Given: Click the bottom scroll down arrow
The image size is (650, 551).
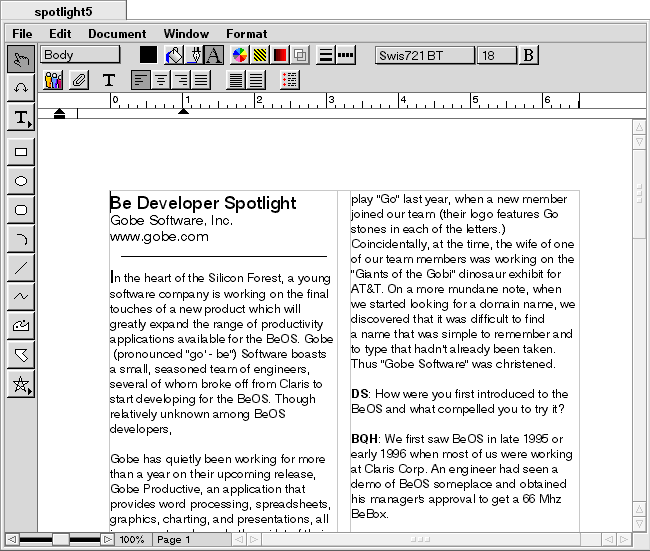Looking at the screenshot, I should [639, 524].
